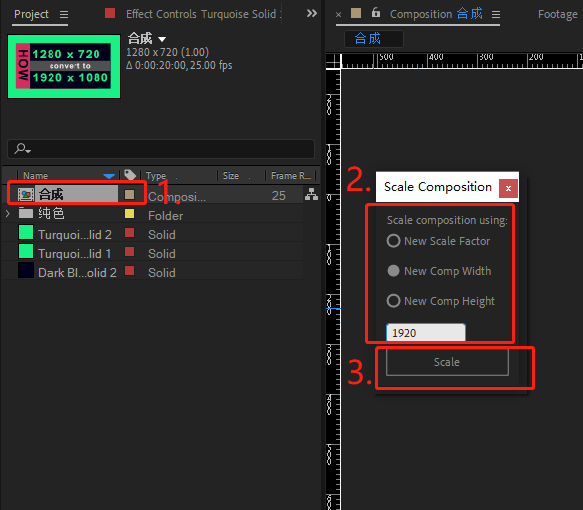Click the yellow label swatch of the 纯色 folder
The height and width of the screenshot is (510, 583).
tap(129, 214)
